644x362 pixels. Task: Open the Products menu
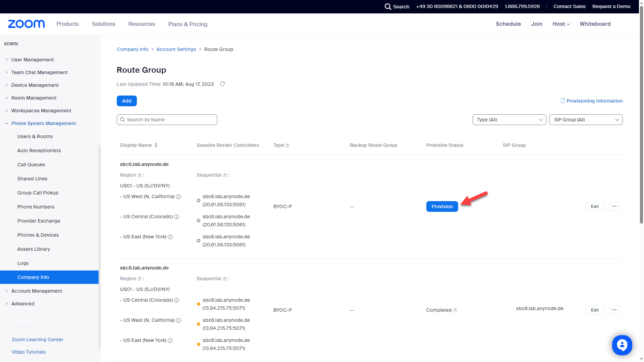(68, 24)
